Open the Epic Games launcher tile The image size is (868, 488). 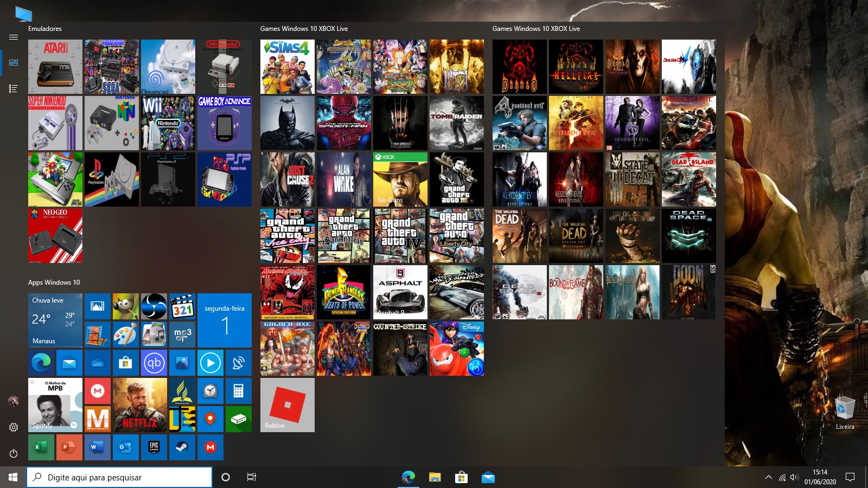click(x=154, y=447)
